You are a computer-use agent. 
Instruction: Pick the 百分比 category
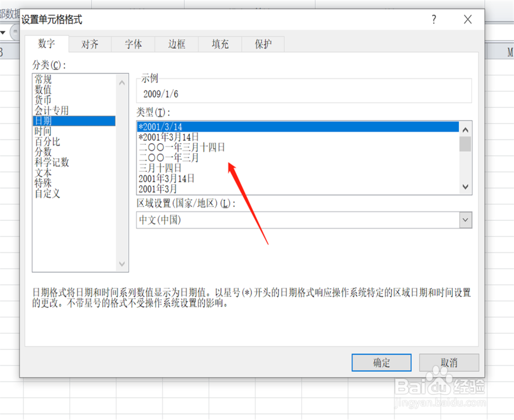pos(74,142)
